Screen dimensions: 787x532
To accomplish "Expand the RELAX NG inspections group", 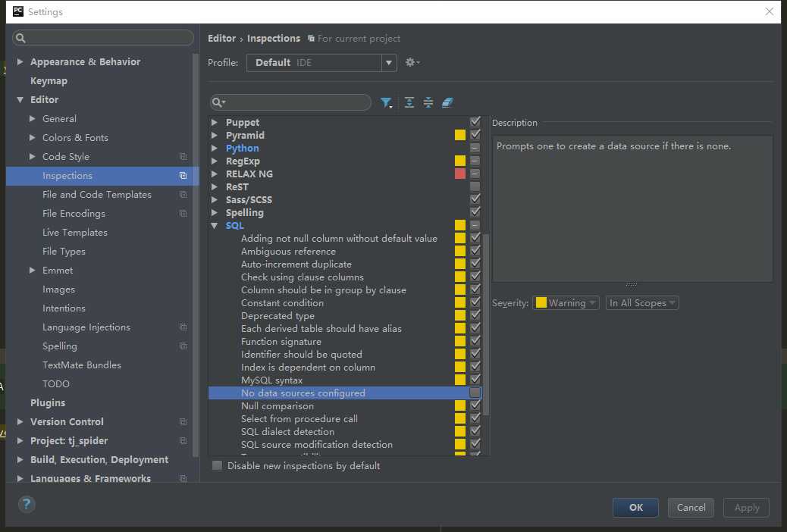I will (x=215, y=174).
